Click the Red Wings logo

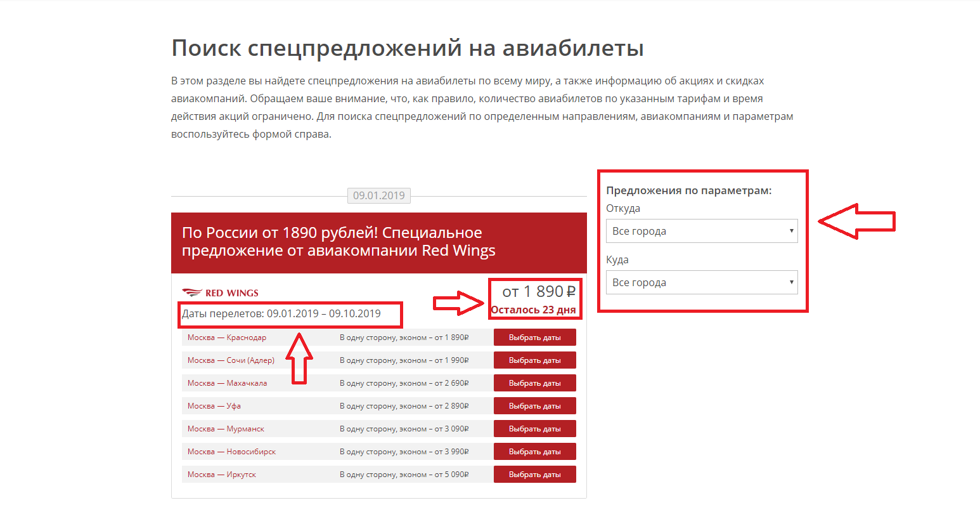[220, 292]
